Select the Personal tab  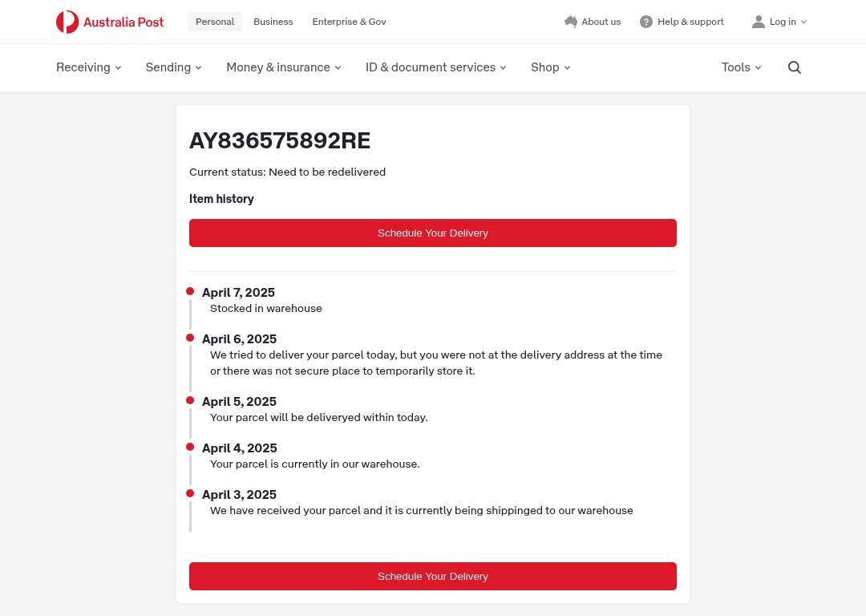pyautogui.click(x=215, y=22)
